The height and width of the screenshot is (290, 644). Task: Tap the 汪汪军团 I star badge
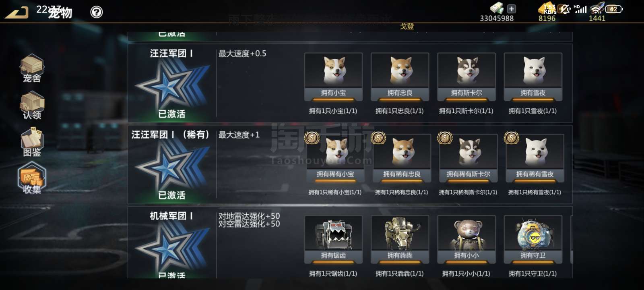coord(172,85)
